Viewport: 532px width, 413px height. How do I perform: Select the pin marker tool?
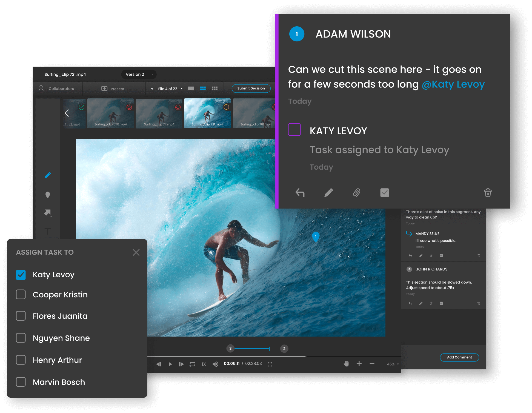[48, 195]
